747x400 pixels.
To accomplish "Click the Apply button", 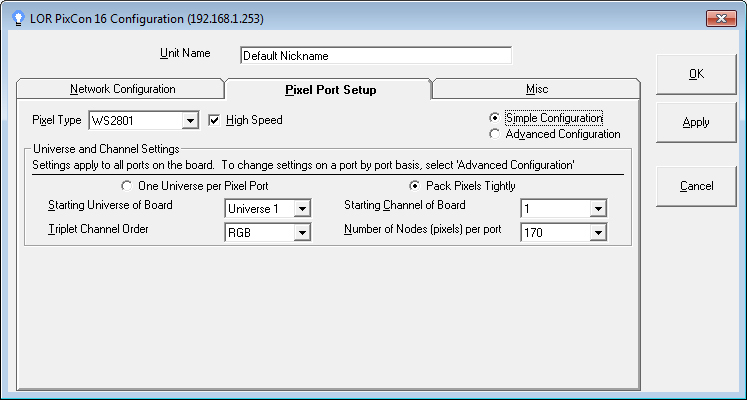I will (x=695, y=123).
